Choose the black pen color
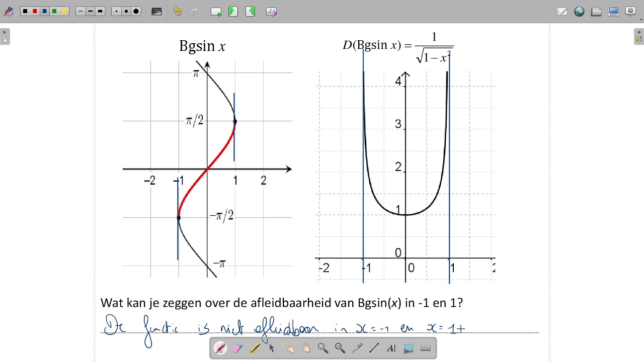 (25, 12)
